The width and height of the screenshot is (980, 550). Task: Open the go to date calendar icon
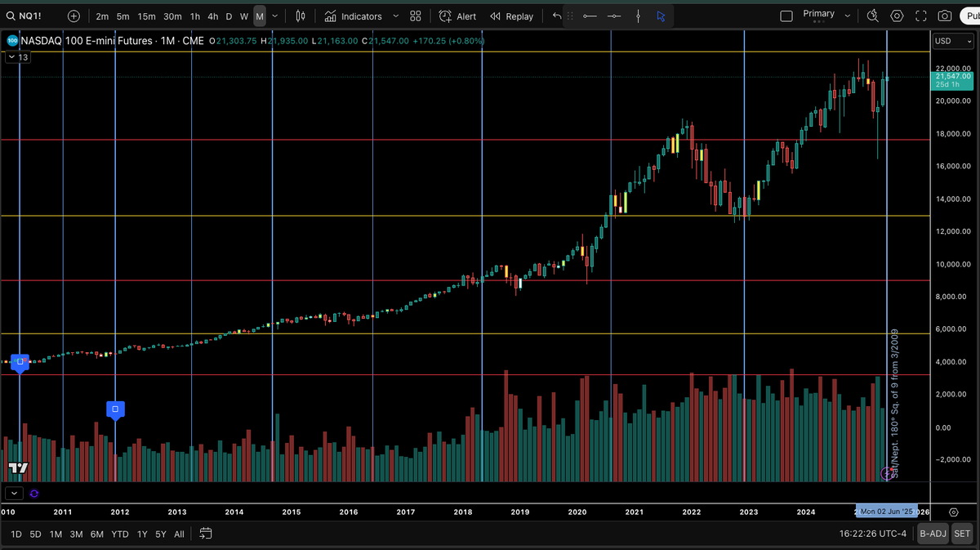(x=206, y=534)
